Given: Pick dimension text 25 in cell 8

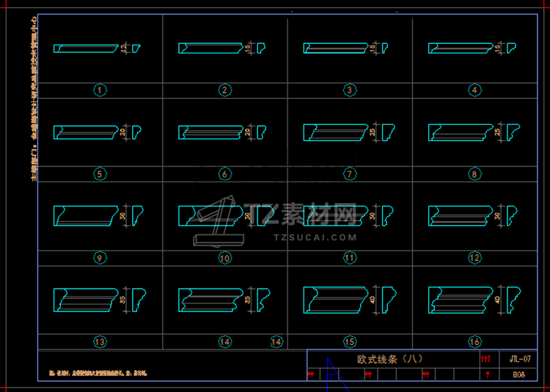Looking at the screenshot, I should (497, 132).
